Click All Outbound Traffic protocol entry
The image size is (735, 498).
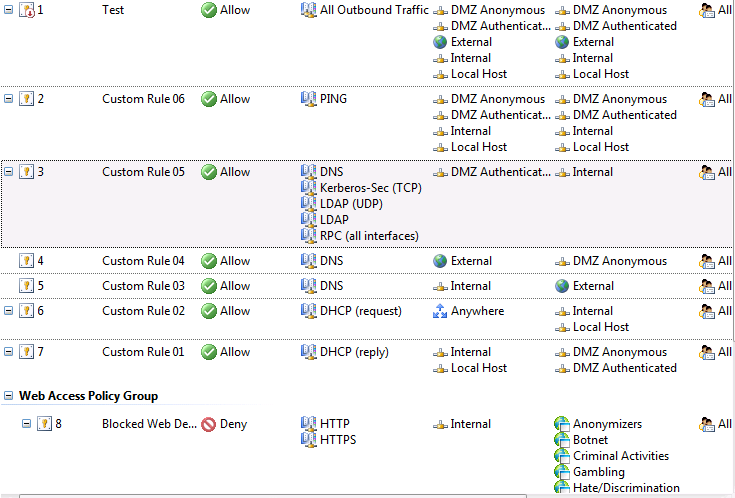click(x=374, y=10)
